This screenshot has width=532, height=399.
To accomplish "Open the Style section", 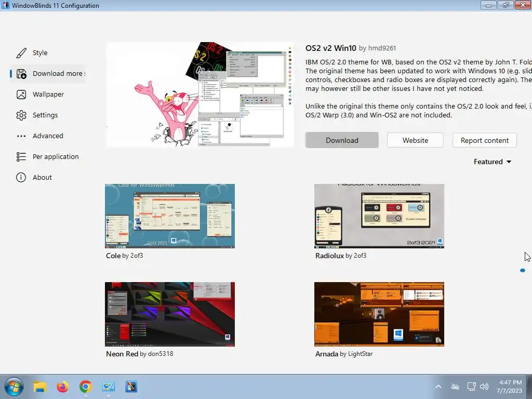I will point(47,53).
